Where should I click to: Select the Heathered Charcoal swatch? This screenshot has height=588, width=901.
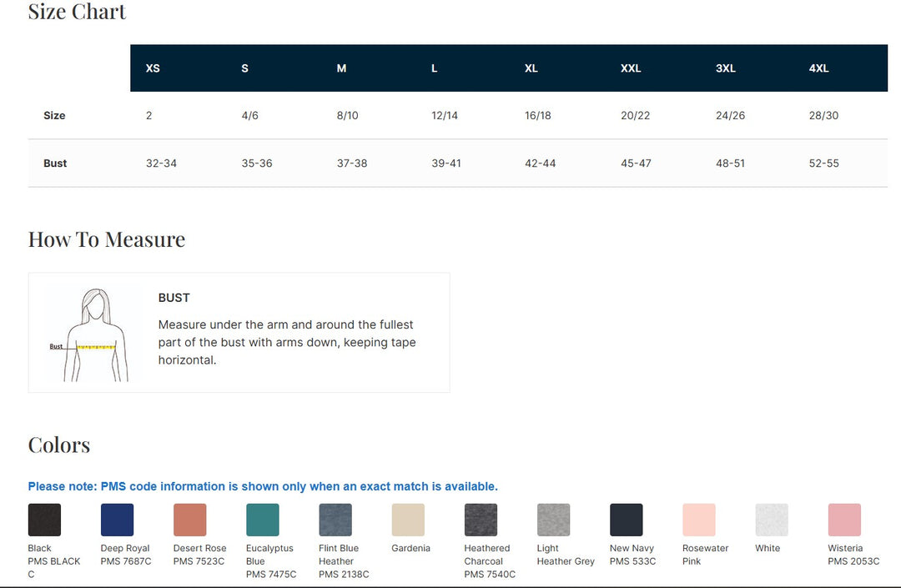(x=481, y=520)
